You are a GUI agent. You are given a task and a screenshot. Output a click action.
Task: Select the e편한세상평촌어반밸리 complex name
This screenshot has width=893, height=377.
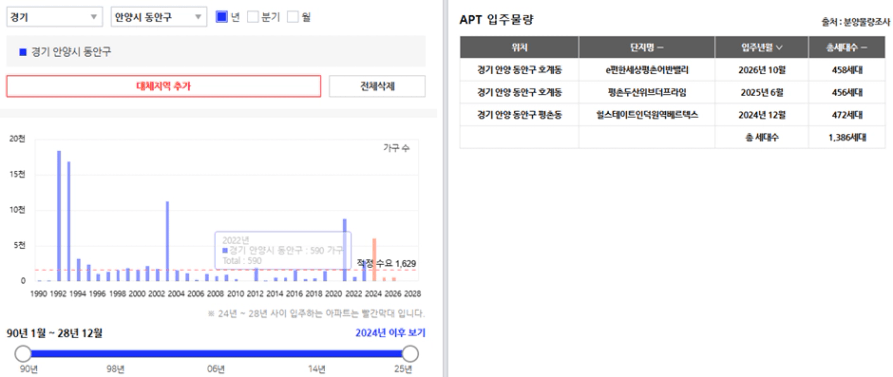pyautogui.click(x=647, y=71)
